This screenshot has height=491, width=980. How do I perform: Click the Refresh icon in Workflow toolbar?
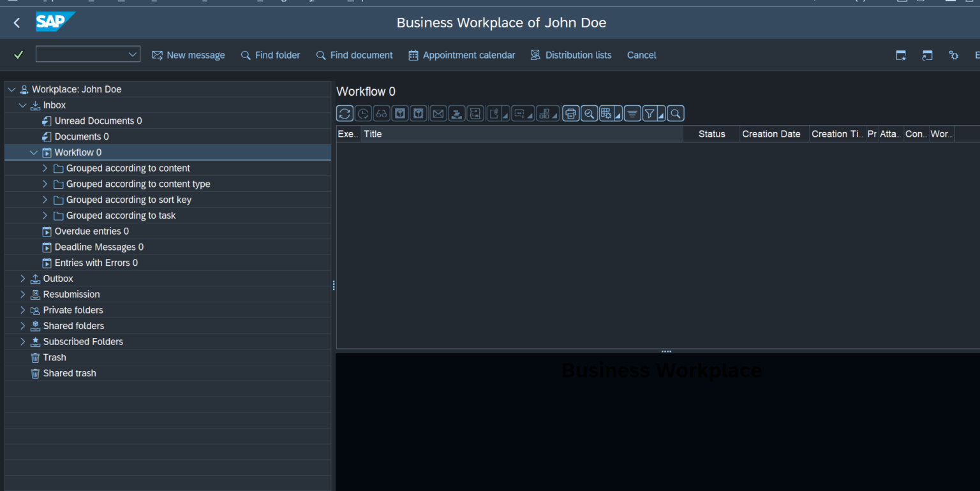click(345, 114)
